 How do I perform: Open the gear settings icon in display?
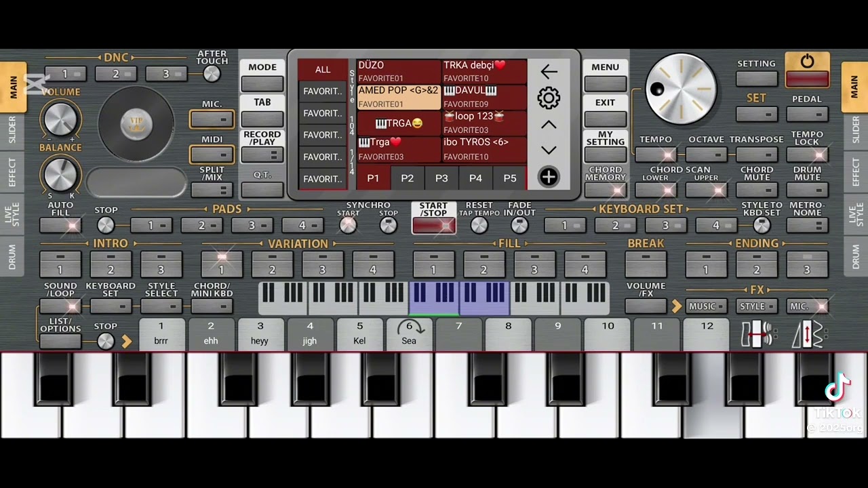click(549, 98)
